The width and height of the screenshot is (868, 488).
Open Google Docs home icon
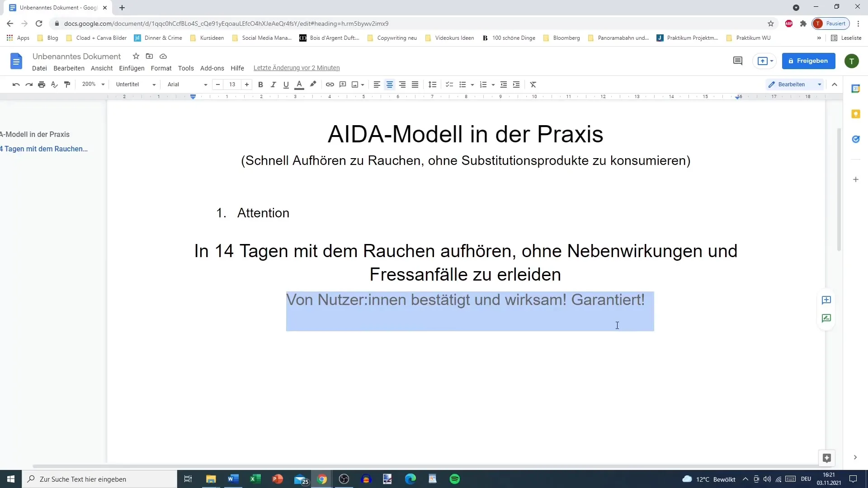coord(16,61)
